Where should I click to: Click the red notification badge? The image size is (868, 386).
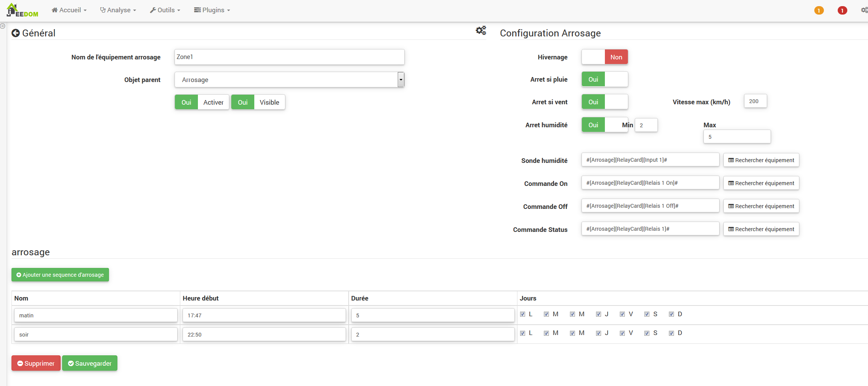pyautogui.click(x=842, y=10)
